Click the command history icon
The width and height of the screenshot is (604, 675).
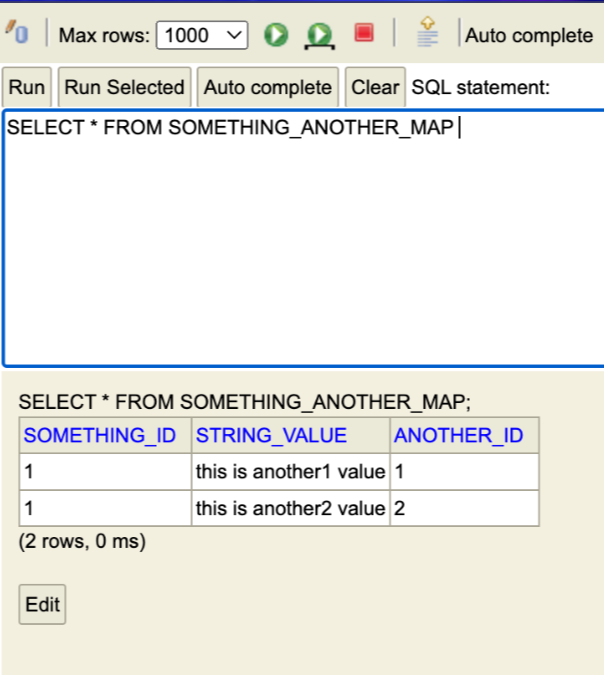click(x=427, y=32)
